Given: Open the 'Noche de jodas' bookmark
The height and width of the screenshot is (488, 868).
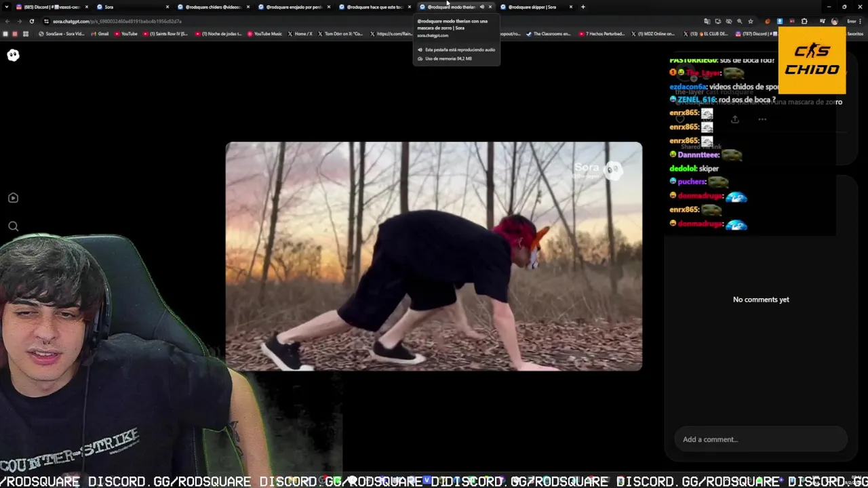Looking at the screenshot, I should tap(218, 33).
